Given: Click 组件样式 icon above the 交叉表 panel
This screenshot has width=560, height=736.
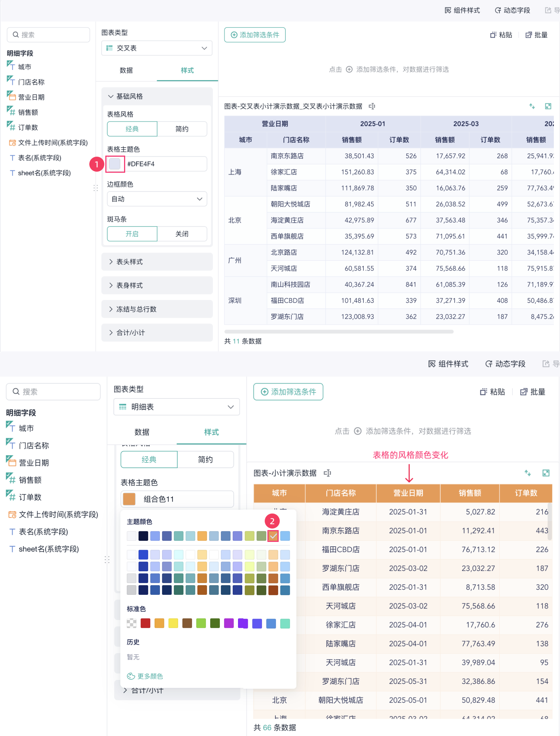Looking at the screenshot, I should [x=448, y=10].
